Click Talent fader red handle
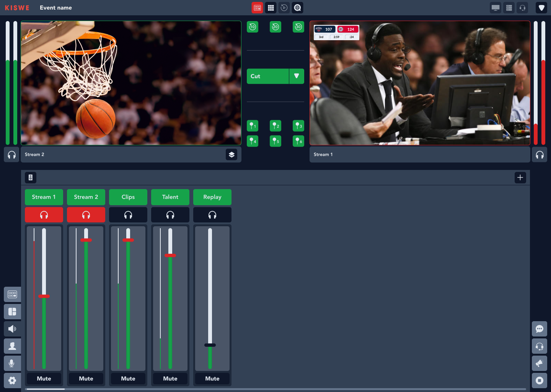Viewport: 551px width, 392px height. [x=170, y=255]
